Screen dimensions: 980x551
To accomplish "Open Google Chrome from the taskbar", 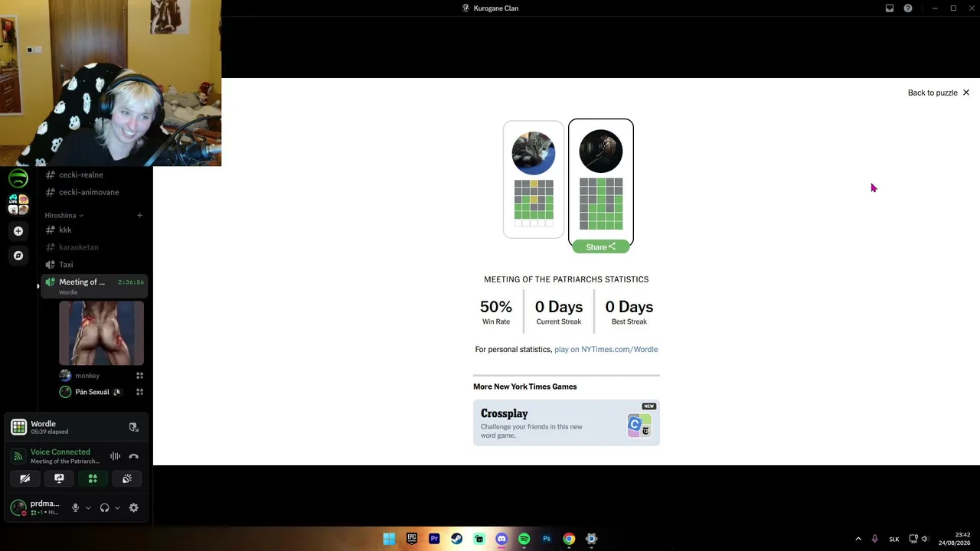I will click(569, 539).
